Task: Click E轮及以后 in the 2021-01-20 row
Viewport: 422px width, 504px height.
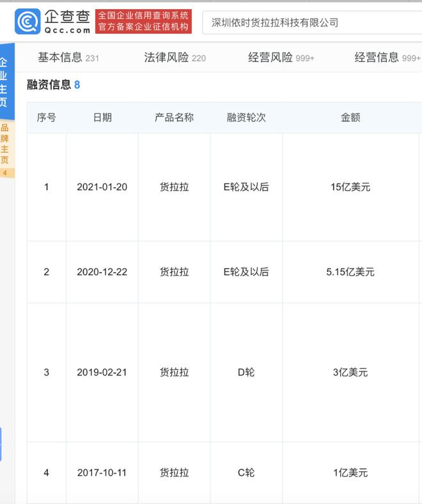Action: point(246,187)
